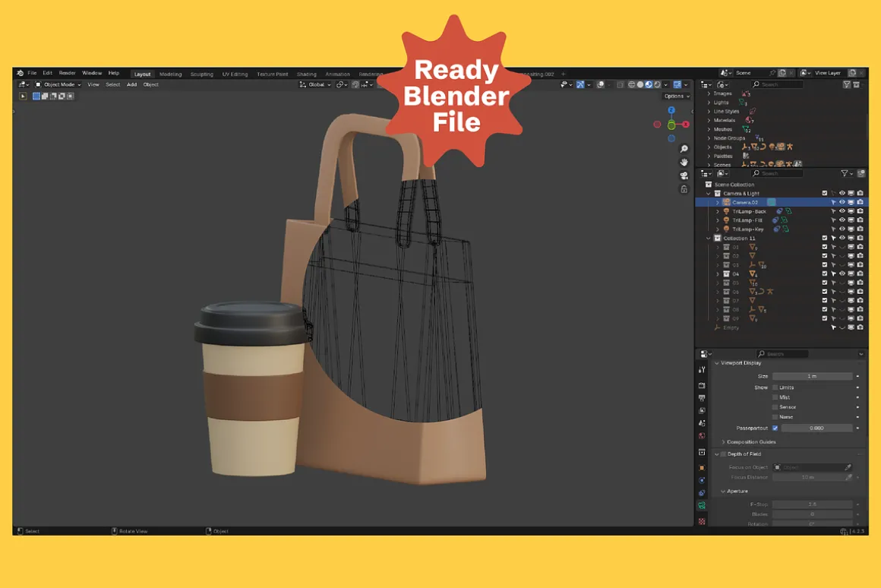Click the pan view hand icon
The height and width of the screenshot is (588, 881).
tap(684, 163)
